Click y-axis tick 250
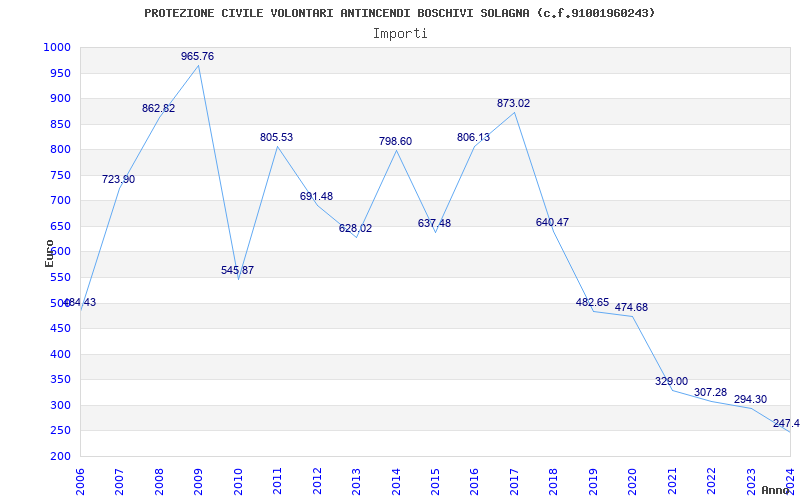Screen dimensions: 800x500 click(x=60, y=431)
